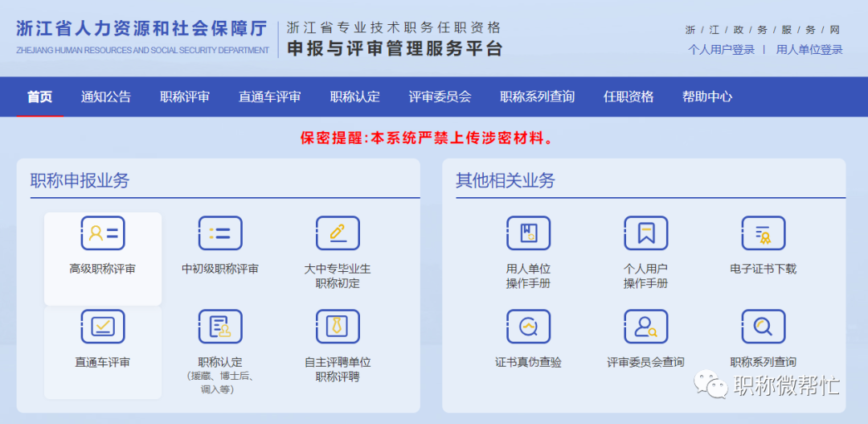Viewport: 868px width, 424px height.
Task: Open 评审委员会查询 person search icon
Action: tap(645, 327)
